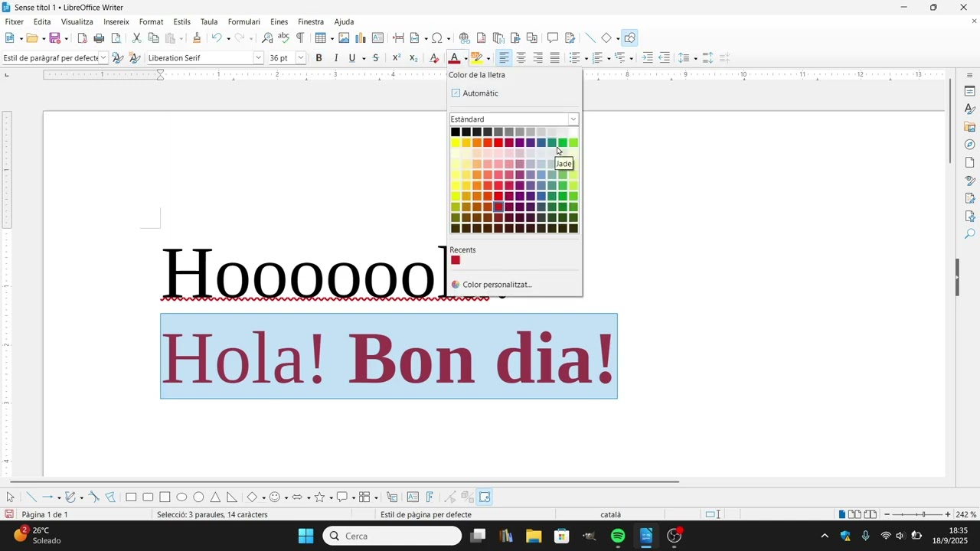The image size is (980, 551).
Task: Open the sidebar Properties icon
Action: click(969, 91)
